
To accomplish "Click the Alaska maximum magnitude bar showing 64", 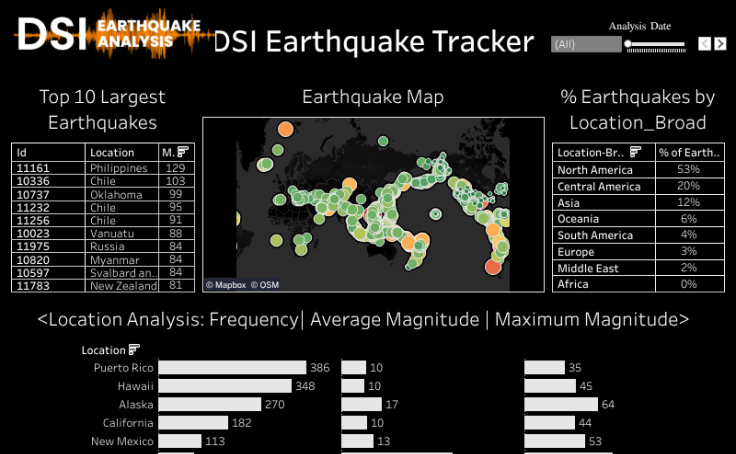I will tap(561, 404).
